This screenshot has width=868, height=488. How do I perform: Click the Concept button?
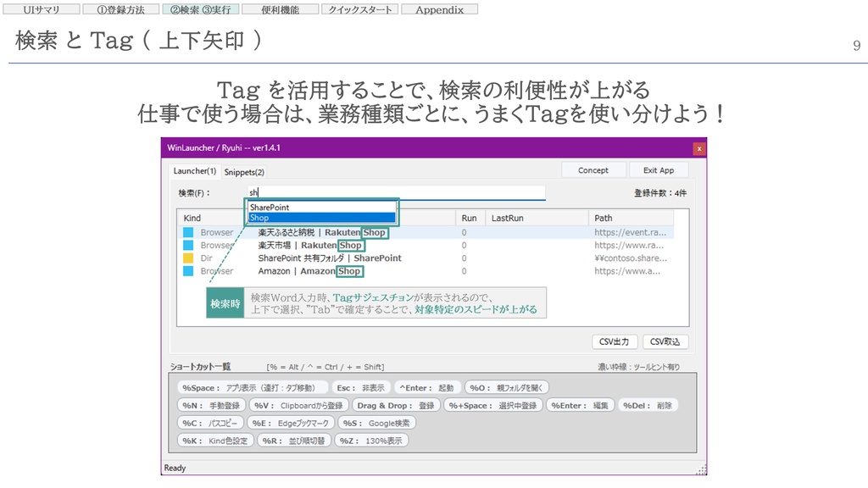click(593, 170)
